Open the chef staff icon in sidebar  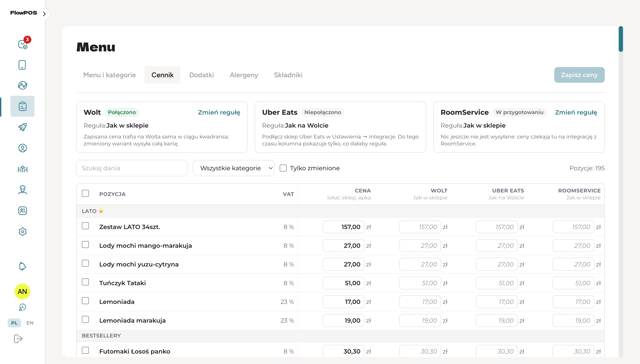pos(22,190)
